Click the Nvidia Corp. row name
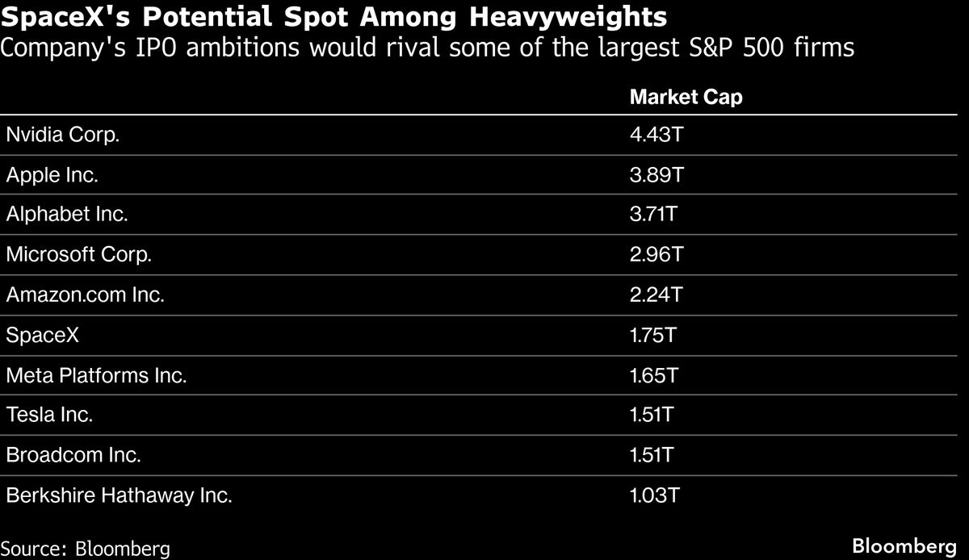This screenshot has width=969, height=560. point(62,136)
